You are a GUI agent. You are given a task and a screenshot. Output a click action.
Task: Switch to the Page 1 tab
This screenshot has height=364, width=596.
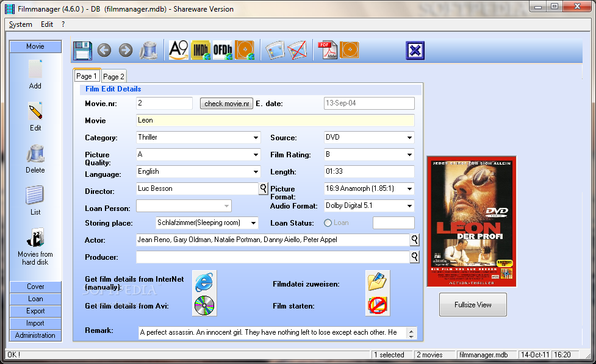click(87, 76)
